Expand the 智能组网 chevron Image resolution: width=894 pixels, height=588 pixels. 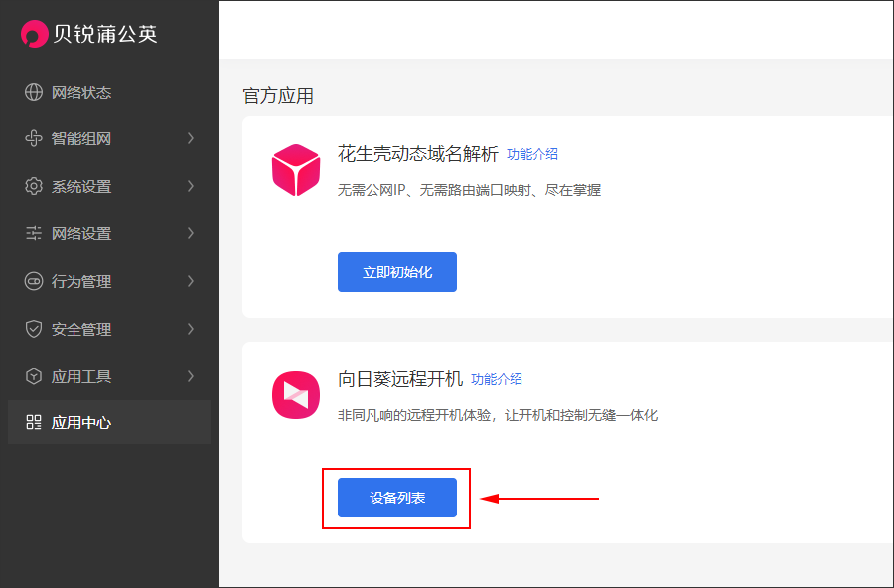[191, 138]
